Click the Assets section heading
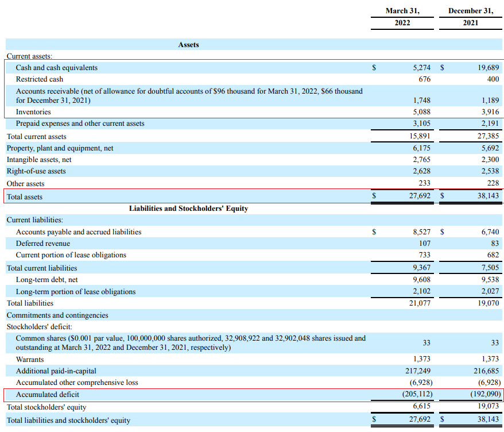The width and height of the screenshot is (504, 432). coord(189,45)
